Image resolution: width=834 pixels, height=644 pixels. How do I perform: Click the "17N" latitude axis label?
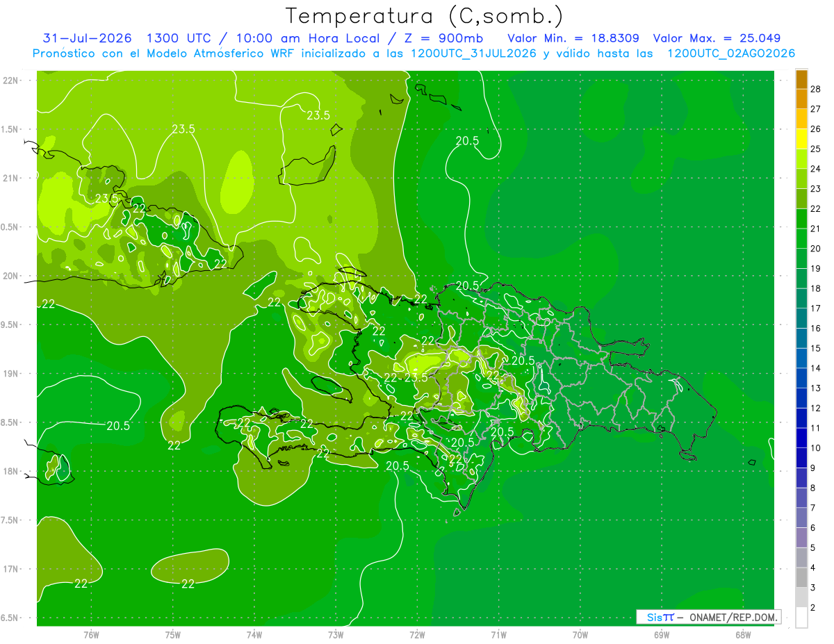click(x=11, y=569)
